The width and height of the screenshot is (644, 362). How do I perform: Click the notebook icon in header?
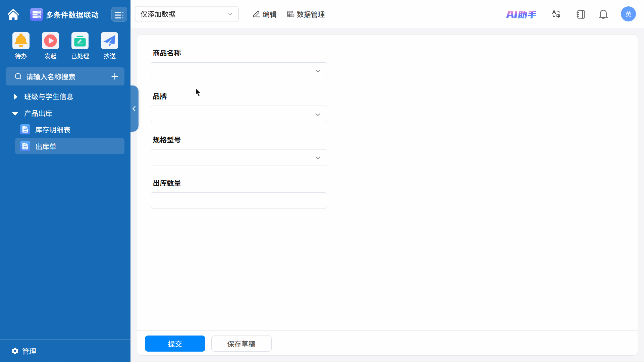(x=581, y=14)
